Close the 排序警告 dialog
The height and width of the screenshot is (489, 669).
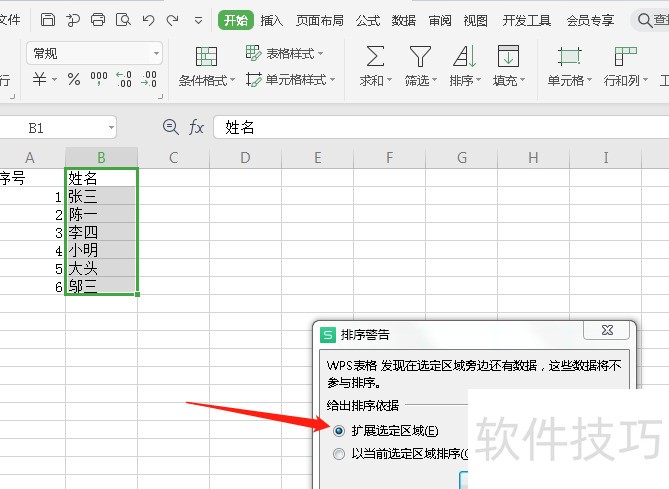[607, 330]
